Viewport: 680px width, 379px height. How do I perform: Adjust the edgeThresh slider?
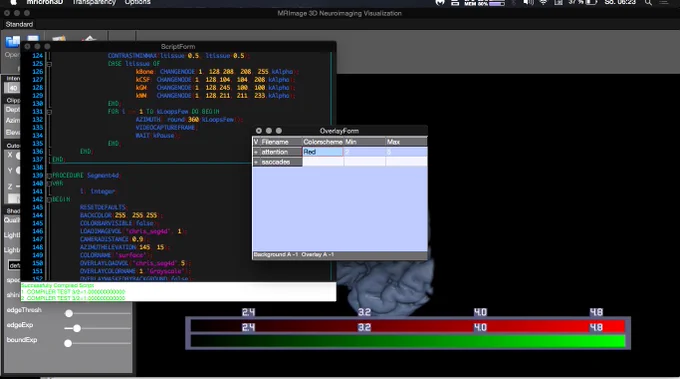click(69, 313)
